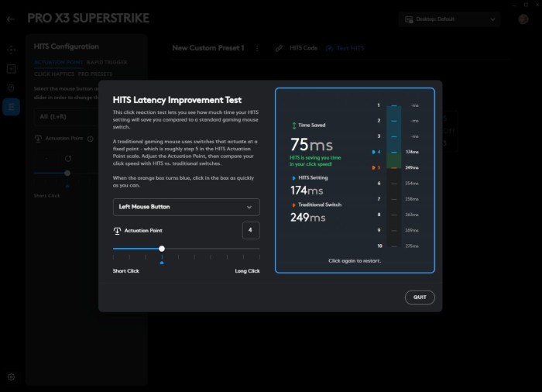The width and height of the screenshot is (542, 392).
Task: Click the info icon next to Actuation Point
Action: pyautogui.click(x=91, y=139)
